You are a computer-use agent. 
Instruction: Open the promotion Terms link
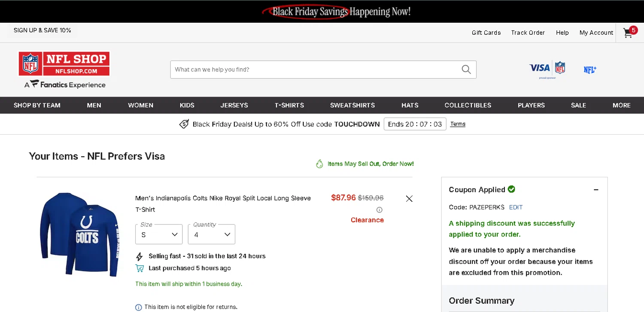point(458,124)
